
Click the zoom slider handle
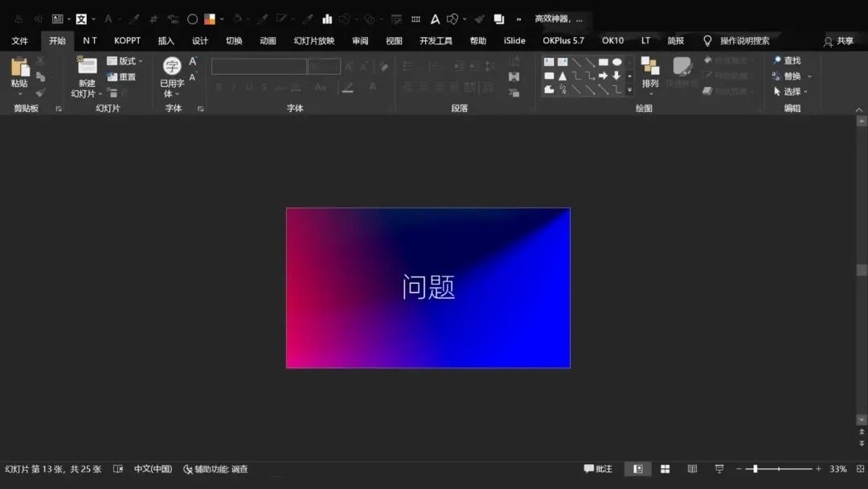[755, 469]
